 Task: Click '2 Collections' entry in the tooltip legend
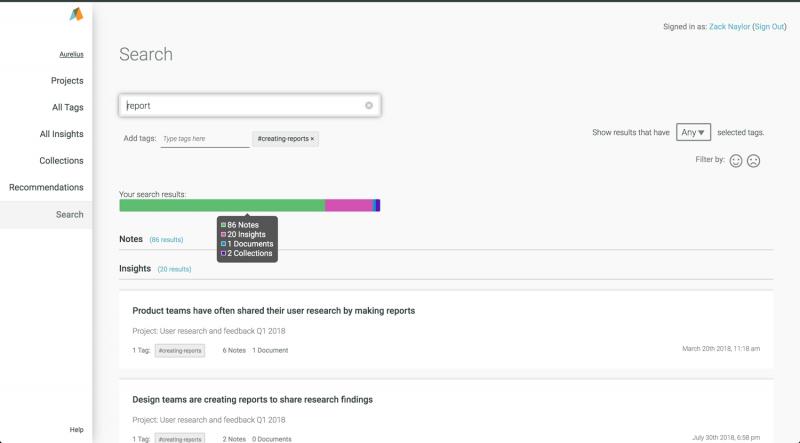point(246,253)
